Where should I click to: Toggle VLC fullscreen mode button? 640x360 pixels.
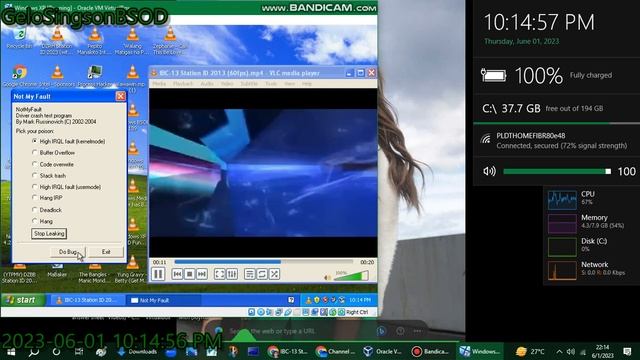[x=220, y=274]
